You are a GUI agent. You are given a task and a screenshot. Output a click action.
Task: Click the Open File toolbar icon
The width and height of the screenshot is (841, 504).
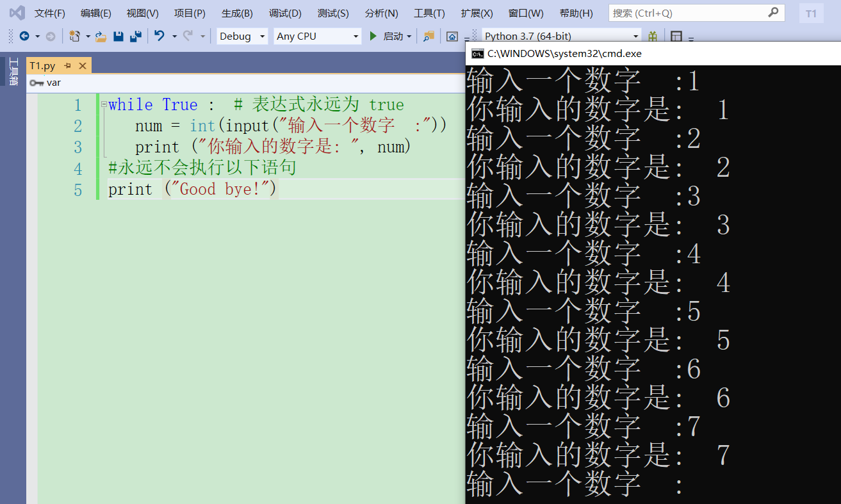101,36
